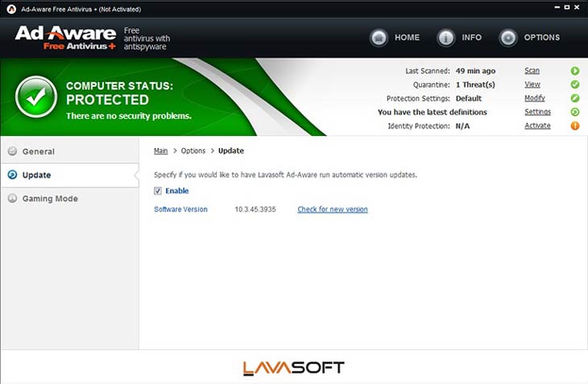Viewport: 588px width, 384px height.
Task: Click the 'Default' protection settings value
Action: click(x=469, y=98)
